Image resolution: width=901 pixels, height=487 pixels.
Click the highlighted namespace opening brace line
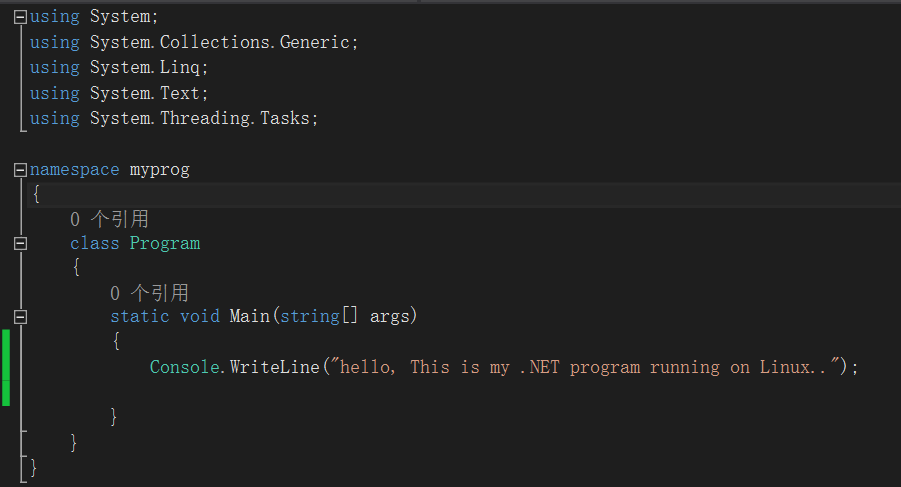click(464, 195)
